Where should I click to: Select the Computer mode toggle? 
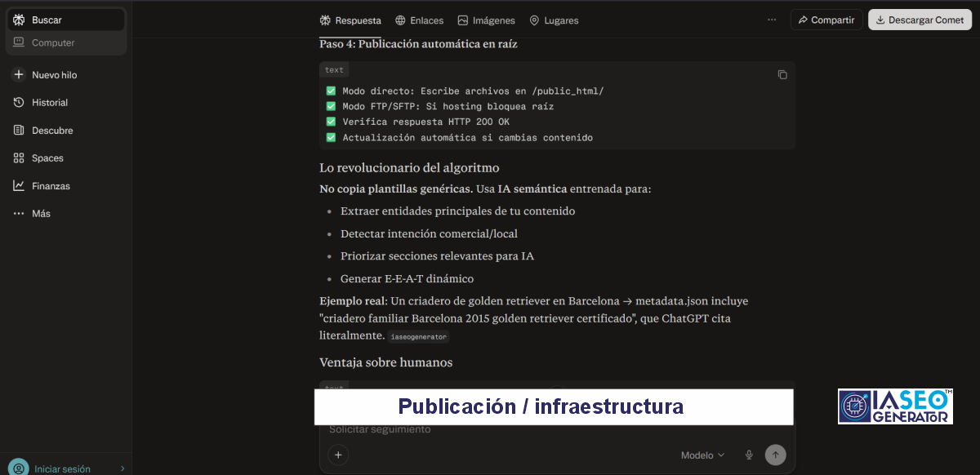pos(53,42)
